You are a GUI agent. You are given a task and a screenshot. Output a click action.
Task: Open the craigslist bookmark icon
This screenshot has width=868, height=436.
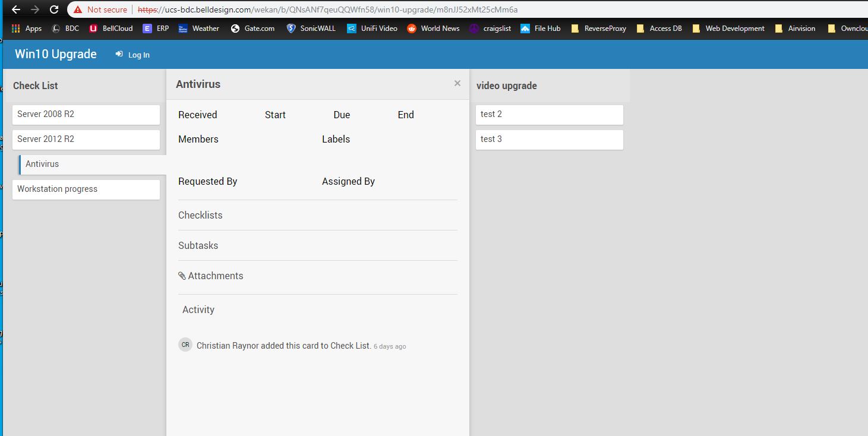473,28
